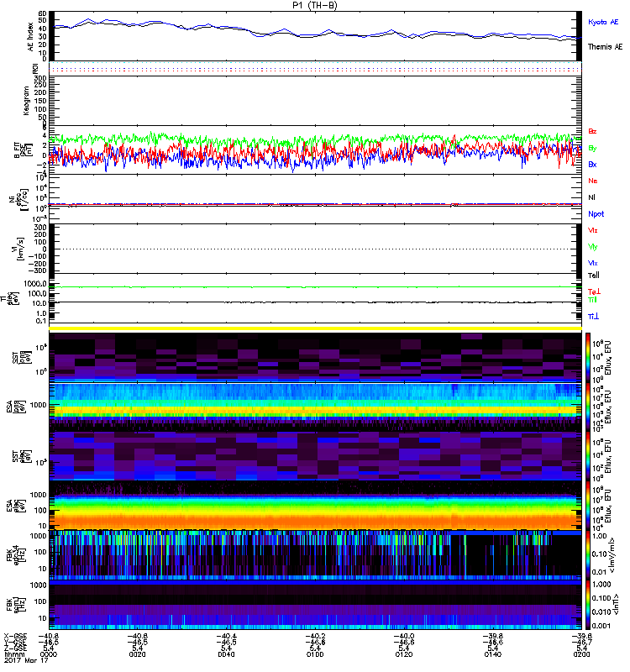This screenshot has width=630, height=672.
Task: Click the '<|mV/m|>' color bar label
Action: (x=612, y=555)
